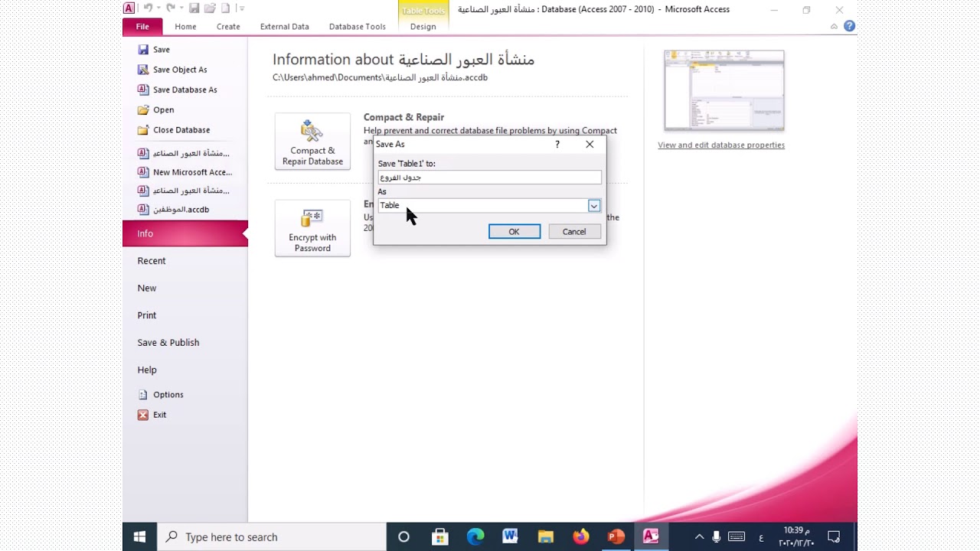Open View and edit database properties link

[x=721, y=145]
